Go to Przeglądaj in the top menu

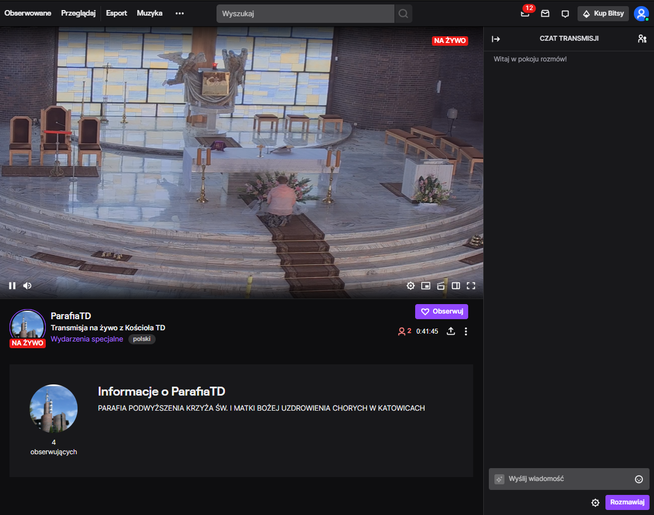pyautogui.click(x=78, y=14)
